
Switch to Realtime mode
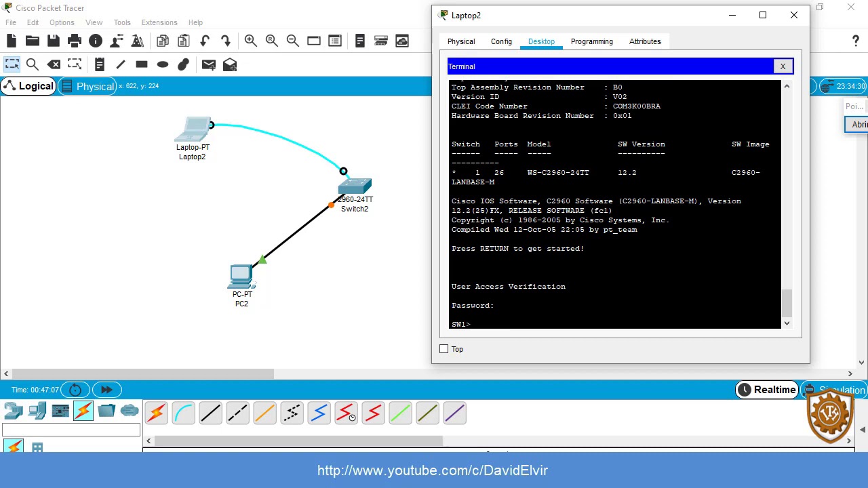tap(767, 390)
